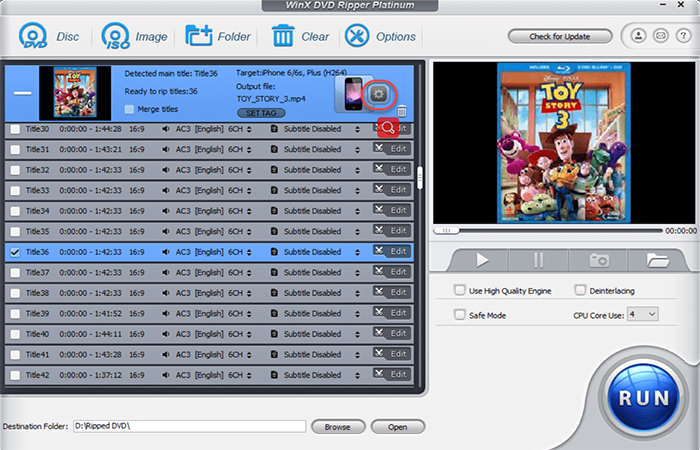Image resolution: width=700 pixels, height=450 pixels.
Task: Click the Destination Folder path field
Action: coord(189,426)
